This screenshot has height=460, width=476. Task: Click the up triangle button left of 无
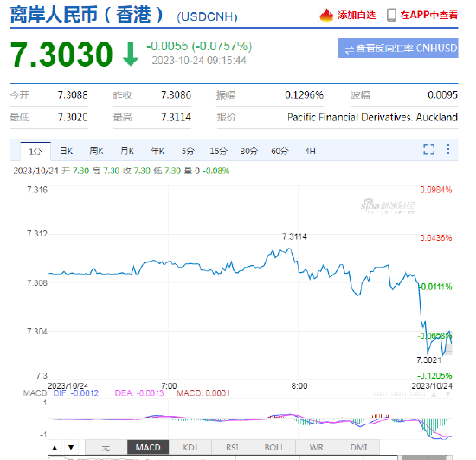tap(55, 448)
